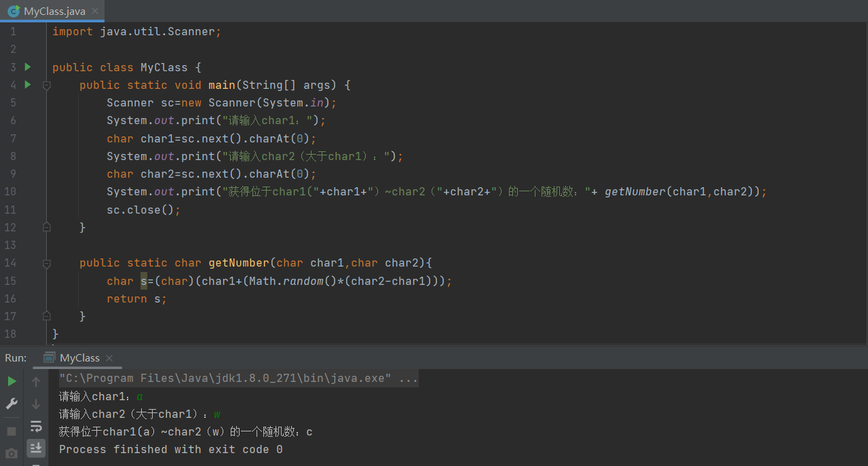Close the MyClass.java editor tab
Screen dimensions: 868x466
pyautogui.click(x=95, y=12)
